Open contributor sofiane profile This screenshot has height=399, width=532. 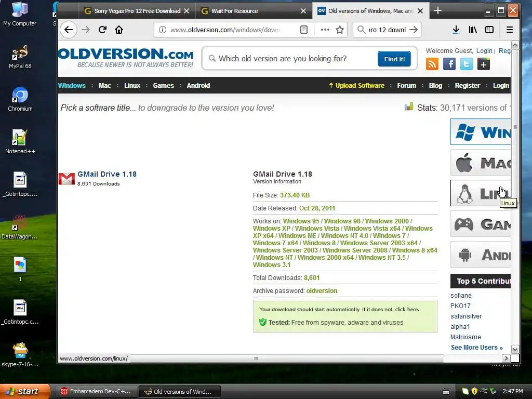tap(461, 296)
